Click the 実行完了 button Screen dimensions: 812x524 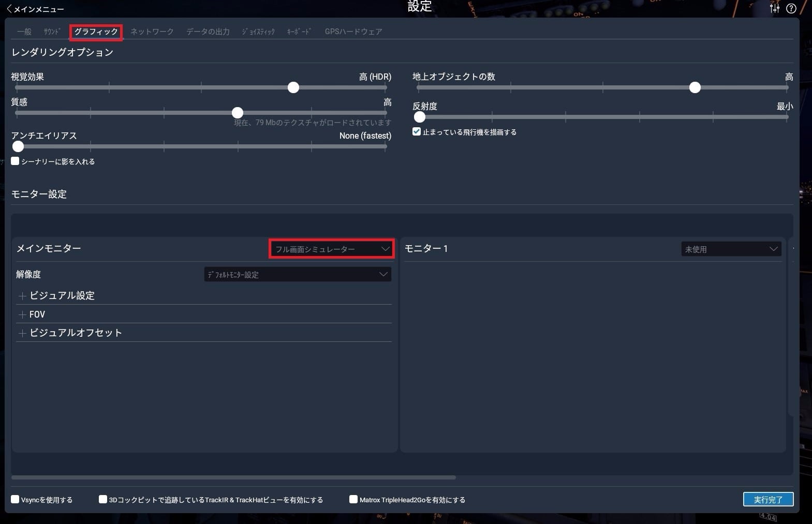(x=768, y=500)
